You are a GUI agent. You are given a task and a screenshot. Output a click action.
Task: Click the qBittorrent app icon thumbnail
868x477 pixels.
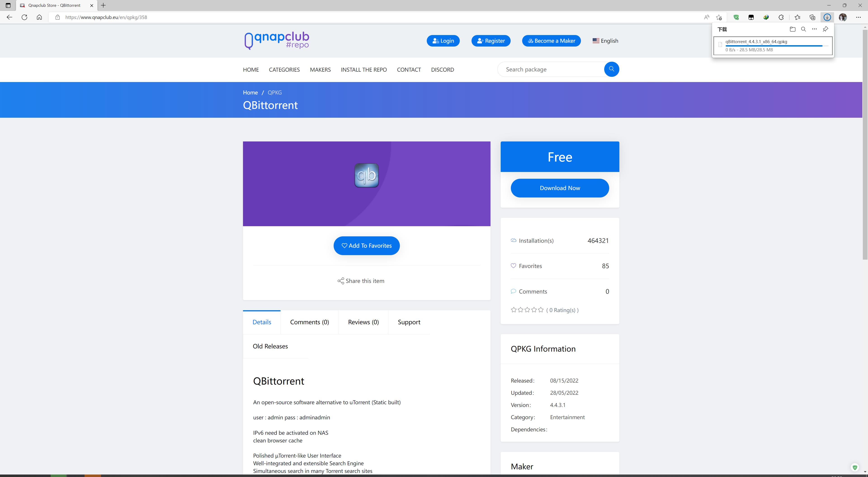(x=367, y=175)
